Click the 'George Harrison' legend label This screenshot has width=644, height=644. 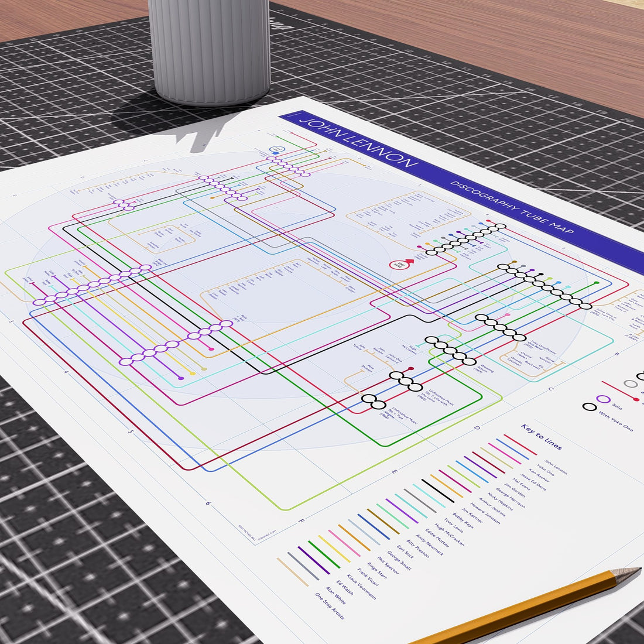click(510, 498)
